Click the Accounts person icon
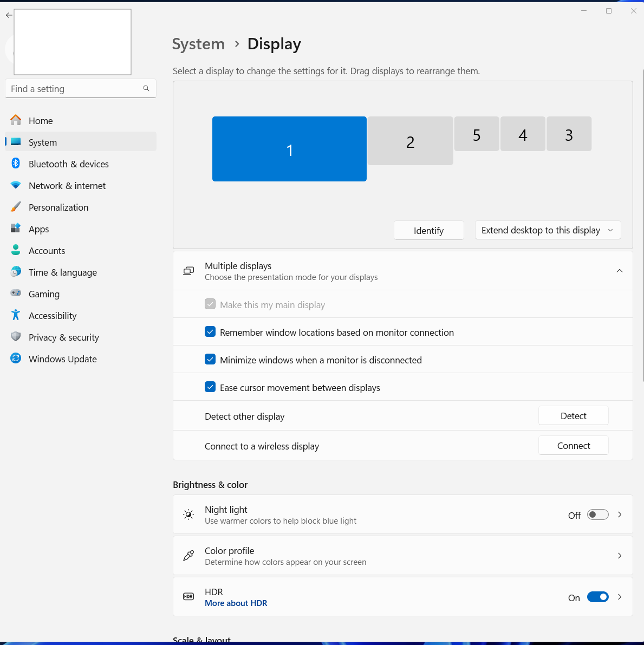This screenshot has height=645, width=644. (x=16, y=250)
